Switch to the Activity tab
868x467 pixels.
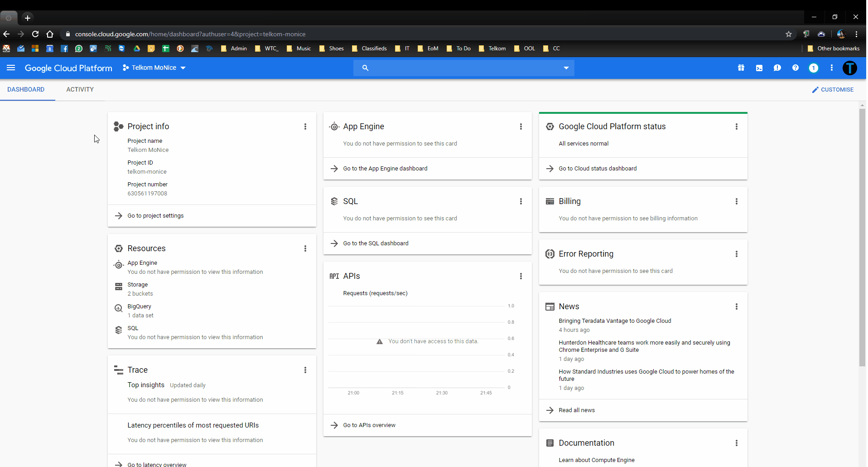click(x=80, y=90)
